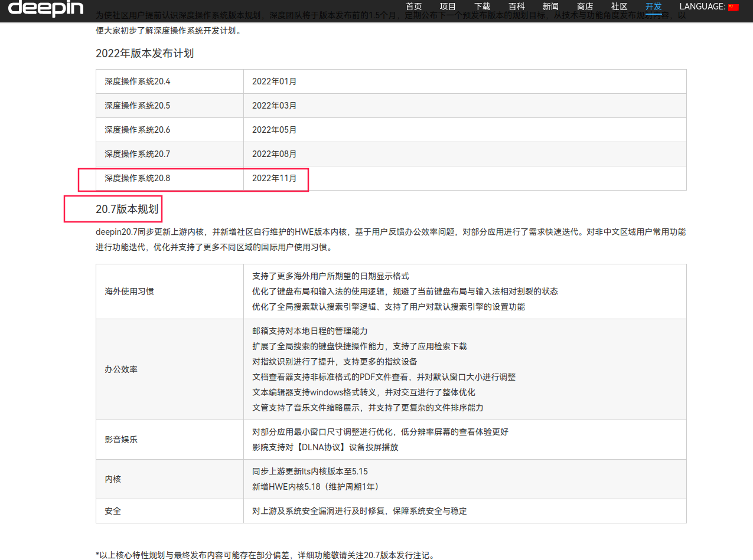This screenshot has height=560, width=753.
Task: Click the deepin logo
Action: click(45, 8)
